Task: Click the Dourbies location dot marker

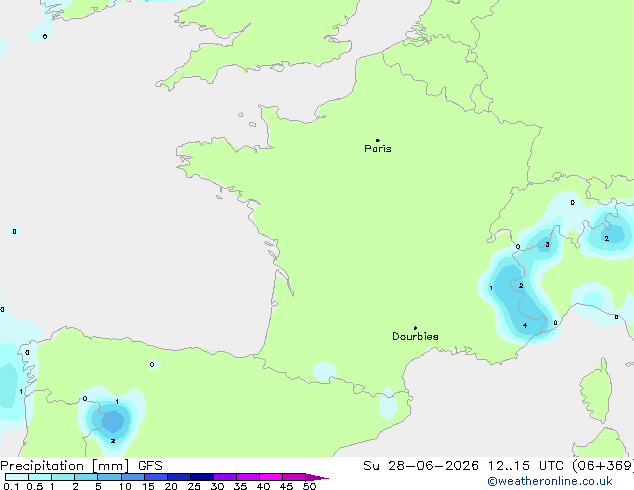Action: pos(415,328)
